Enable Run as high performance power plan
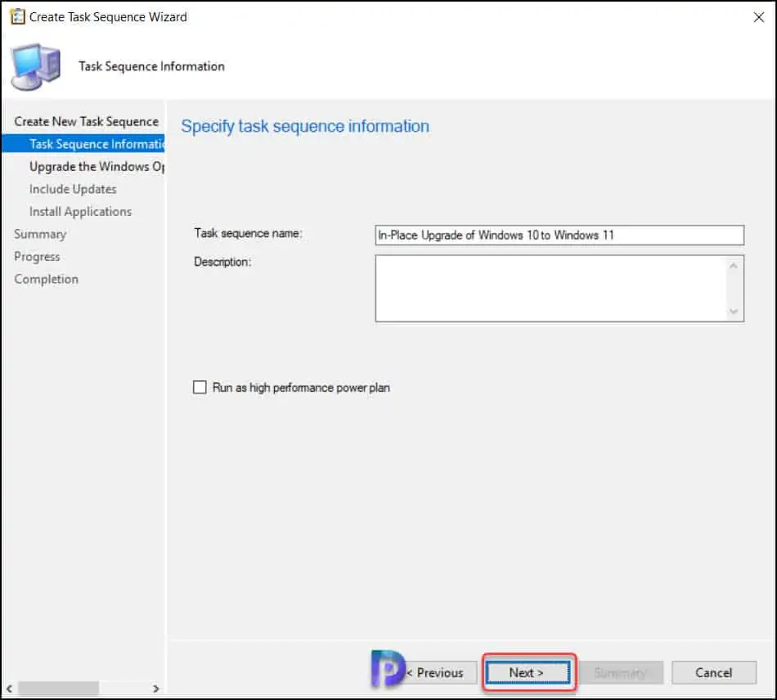The image size is (777, 700). (x=200, y=387)
